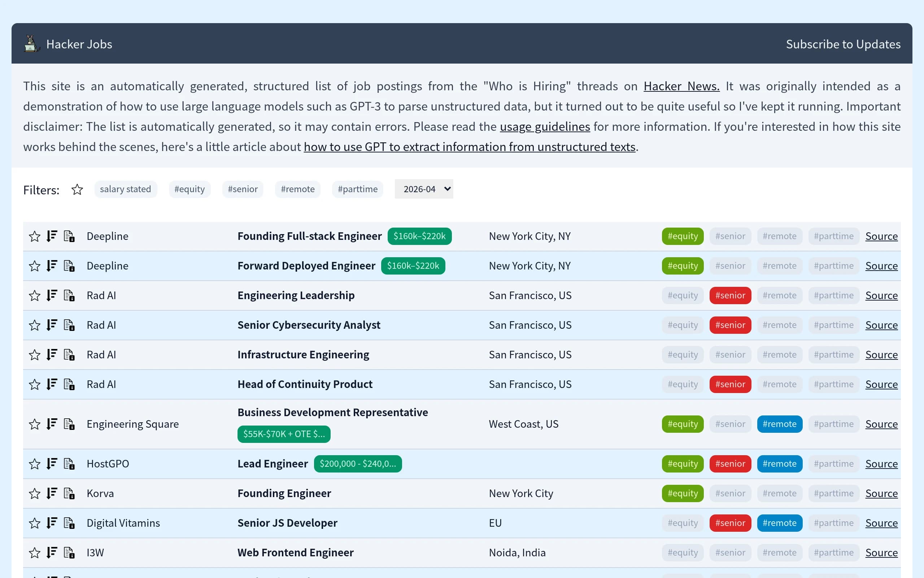Click the Engineering Square company name
This screenshot has width=924, height=578.
click(x=132, y=424)
